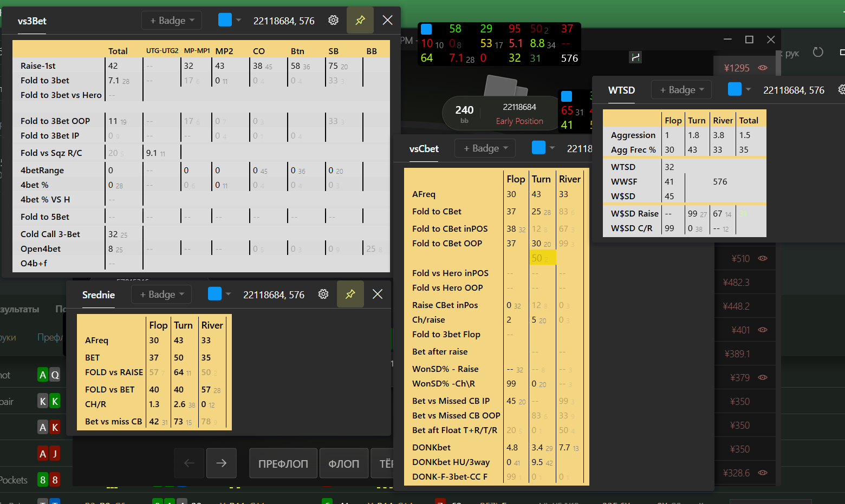Viewport: 845px width, 504px height.
Task: Toggle pin icon in vs3Bet popup
Action: coord(360,20)
